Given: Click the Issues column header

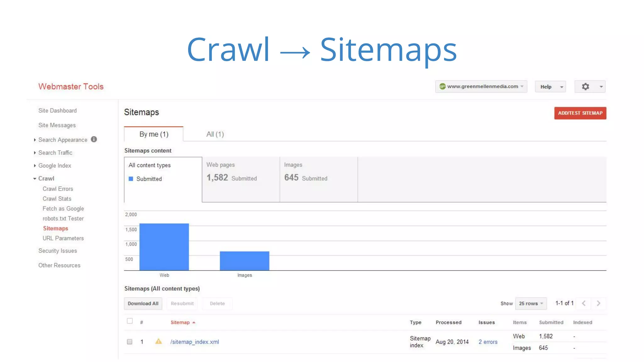Looking at the screenshot, I should coord(487,322).
